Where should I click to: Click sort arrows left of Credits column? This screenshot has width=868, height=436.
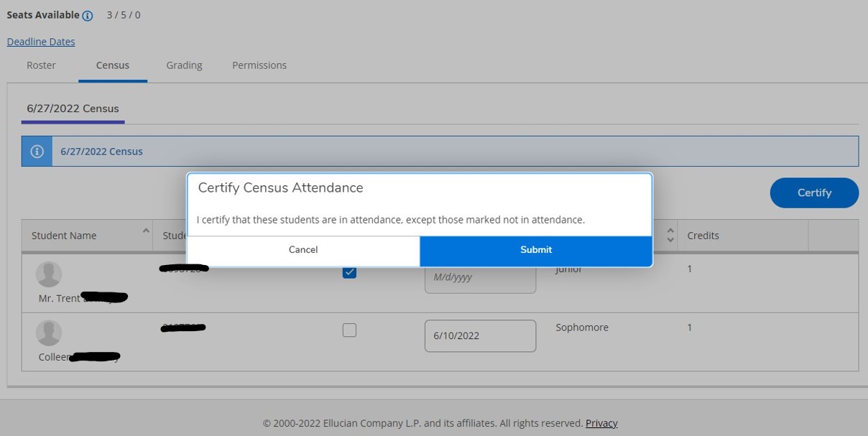[x=670, y=235]
